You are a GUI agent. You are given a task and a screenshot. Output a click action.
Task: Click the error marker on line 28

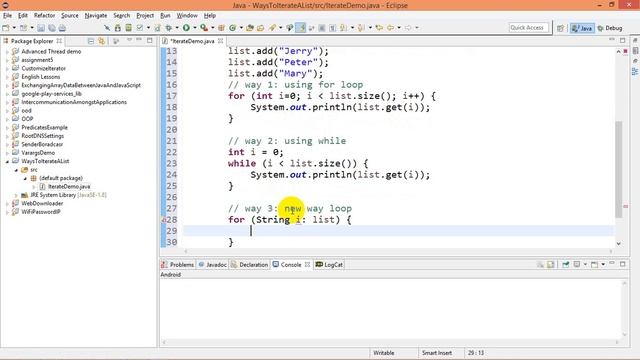point(164,220)
